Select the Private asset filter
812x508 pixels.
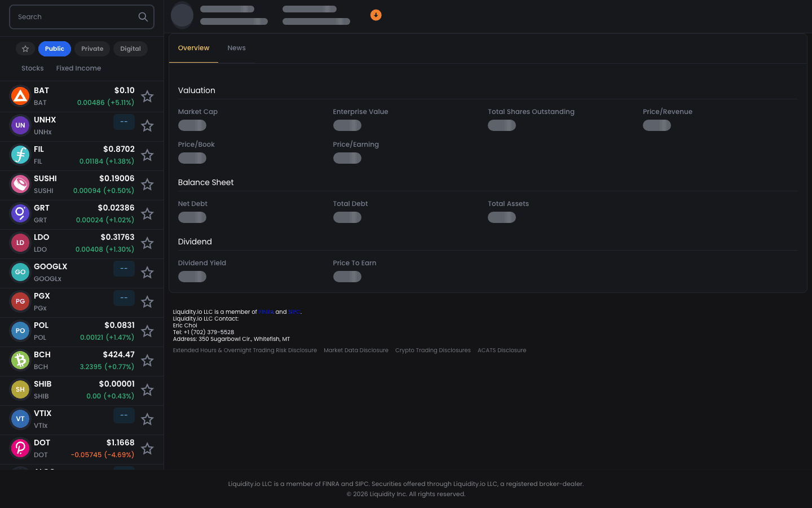coord(92,49)
